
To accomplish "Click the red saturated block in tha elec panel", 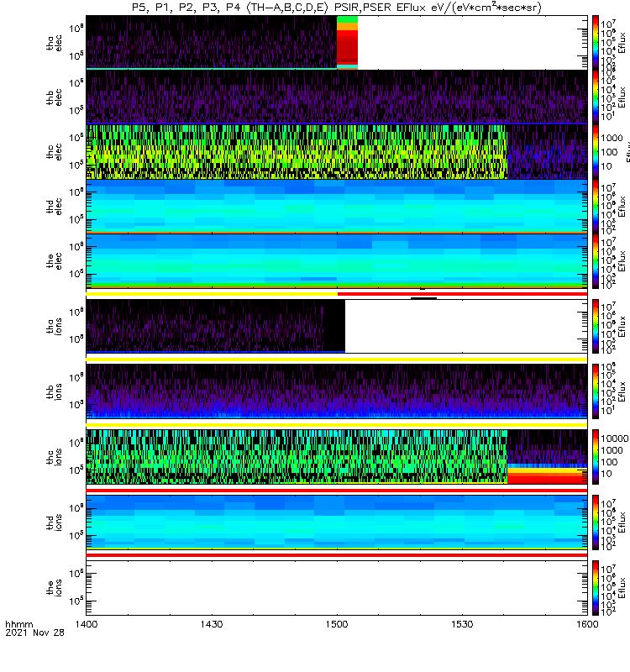I will (347, 46).
